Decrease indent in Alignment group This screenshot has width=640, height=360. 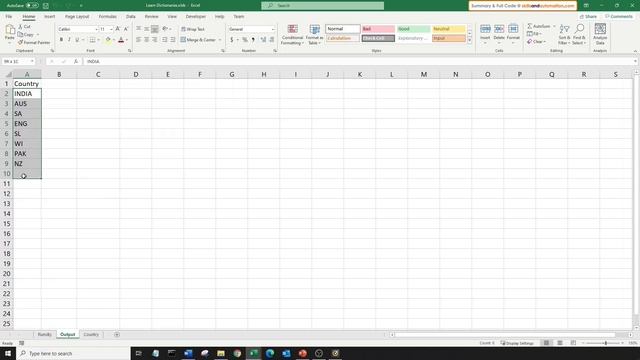164,40
